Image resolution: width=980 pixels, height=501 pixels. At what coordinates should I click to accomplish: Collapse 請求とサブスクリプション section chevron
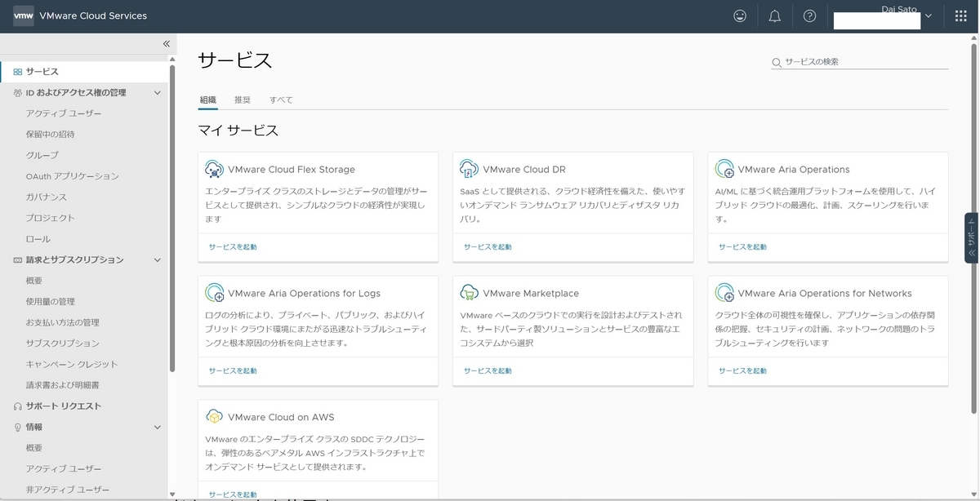coord(158,260)
